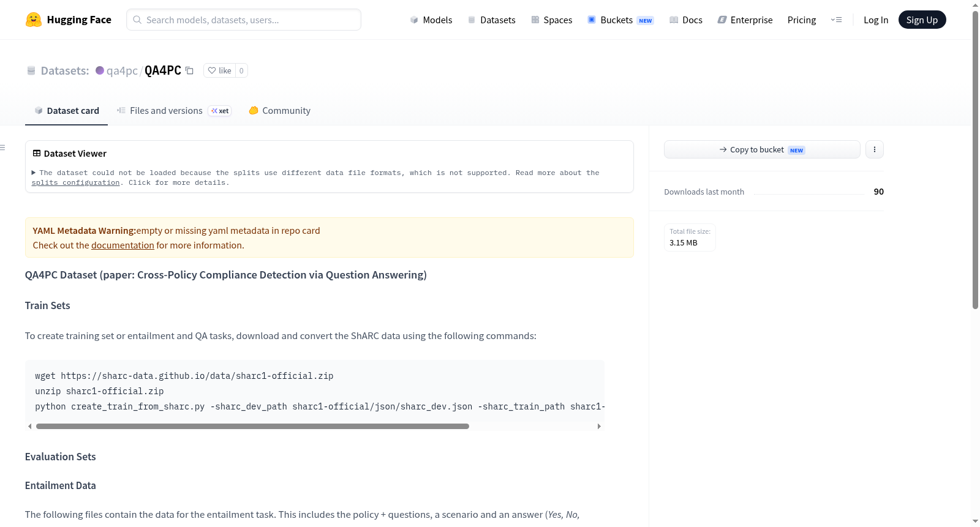Copy dataset name with the copy icon

pos(189,71)
